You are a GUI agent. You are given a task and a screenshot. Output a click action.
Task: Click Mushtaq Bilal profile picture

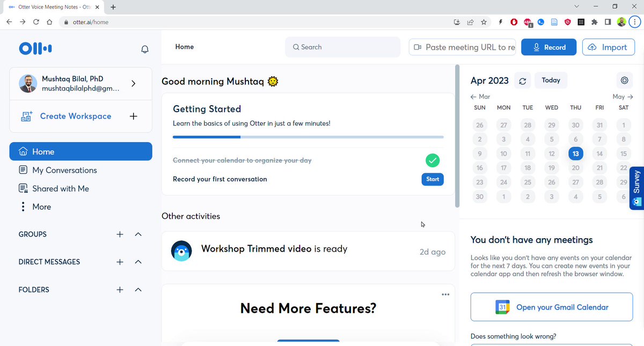[28, 83]
